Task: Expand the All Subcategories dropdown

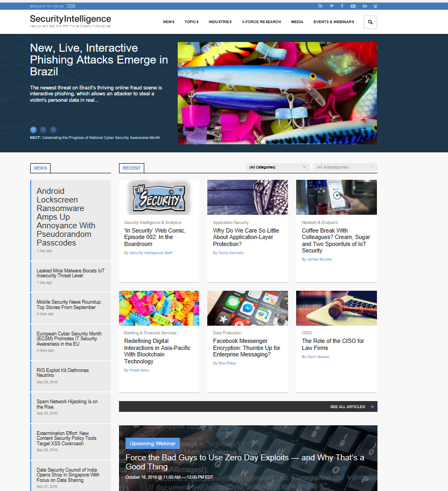Action: click(x=345, y=167)
